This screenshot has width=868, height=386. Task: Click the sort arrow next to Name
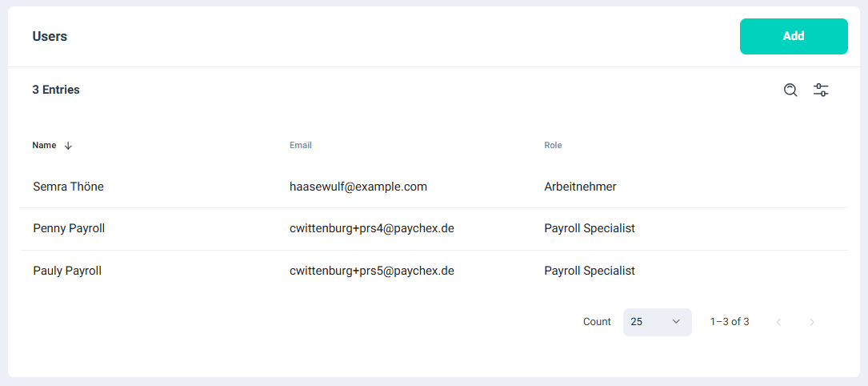pyautogui.click(x=68, y=146)
